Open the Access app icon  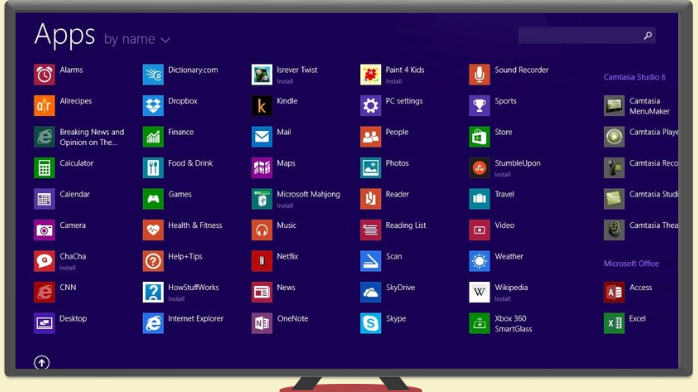click(x=614, y=292)
